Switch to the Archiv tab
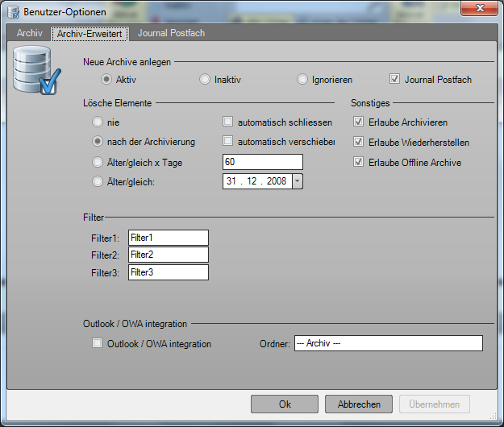504x427 pixels. 31,34
